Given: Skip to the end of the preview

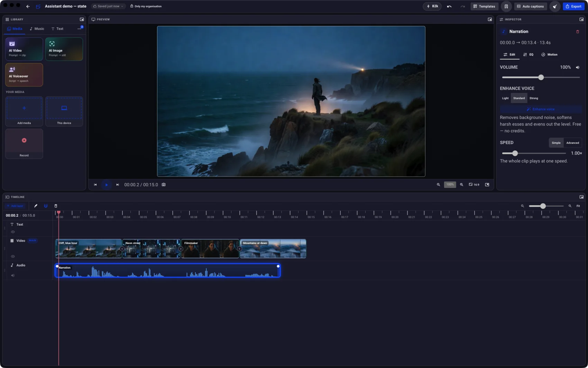Looking at the screenshot, I should tap(118, 185).
